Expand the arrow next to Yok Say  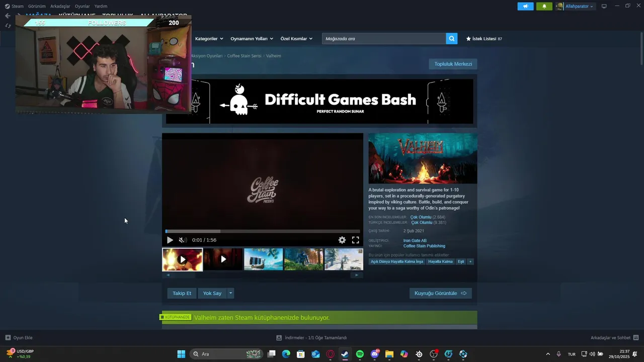(230, 293)
